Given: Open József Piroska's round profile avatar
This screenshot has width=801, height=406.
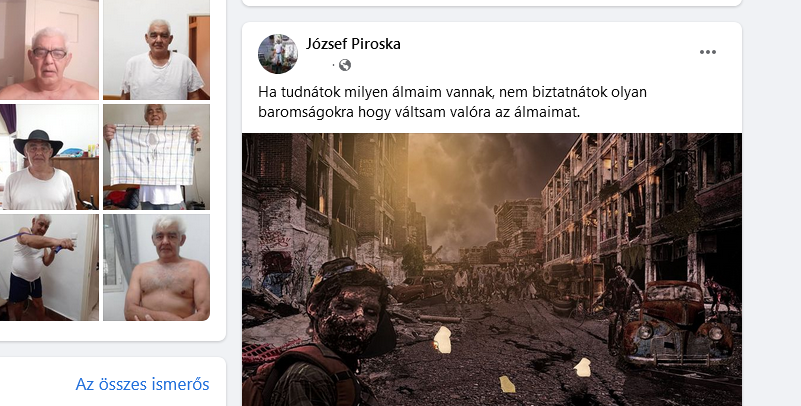Looking at the screenshot, I should coord(278,54).
